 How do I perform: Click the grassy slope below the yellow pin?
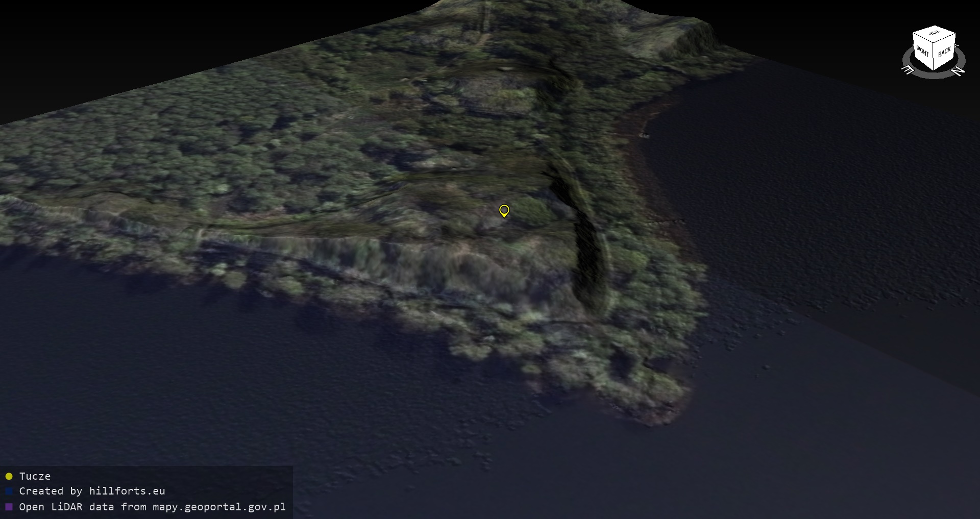[459, 265]
